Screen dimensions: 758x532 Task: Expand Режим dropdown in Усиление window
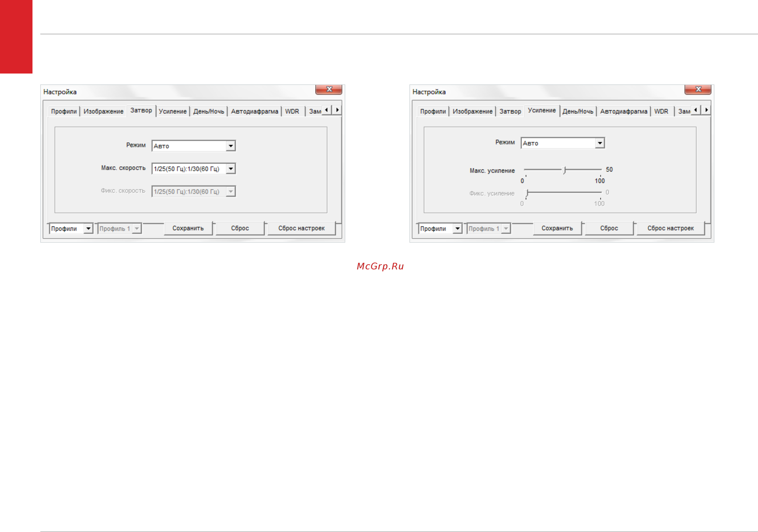click(x=600, y=143)
